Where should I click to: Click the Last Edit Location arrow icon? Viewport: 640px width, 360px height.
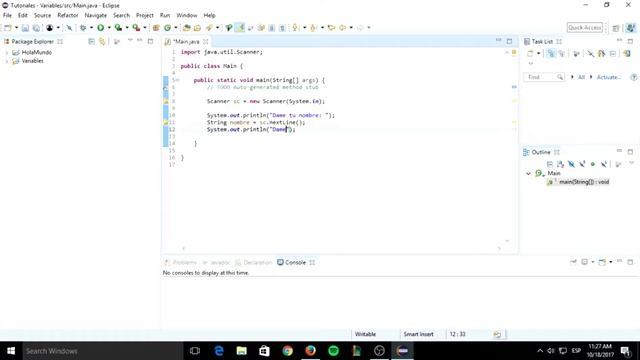[331, 28]
